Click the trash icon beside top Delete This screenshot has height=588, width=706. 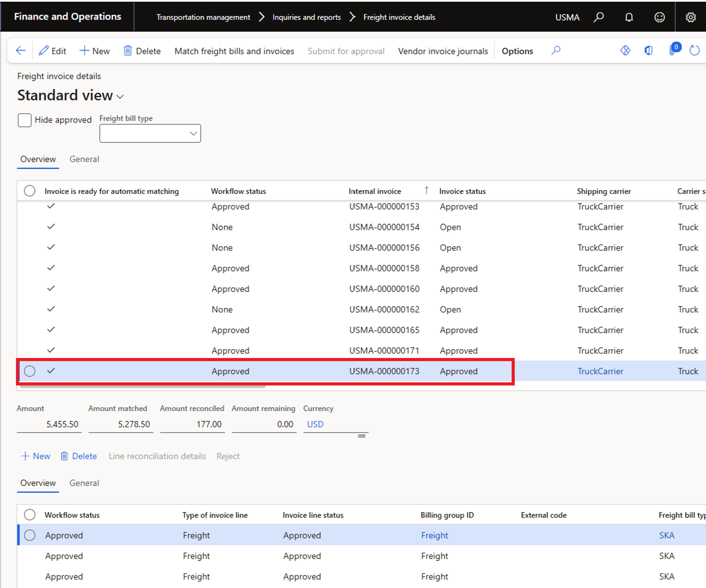click(x=128, y=51)
